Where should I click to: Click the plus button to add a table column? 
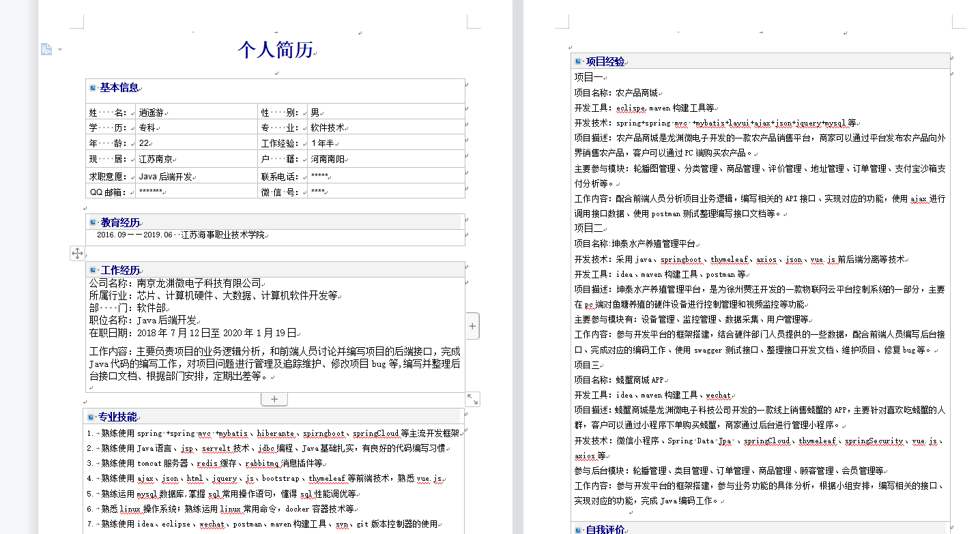(x=472, y=326)
